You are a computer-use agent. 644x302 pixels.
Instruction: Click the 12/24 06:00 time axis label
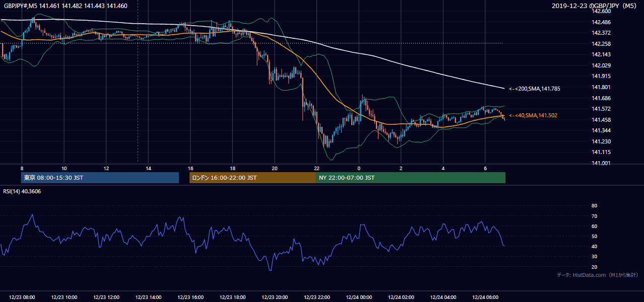coord(485,297)
